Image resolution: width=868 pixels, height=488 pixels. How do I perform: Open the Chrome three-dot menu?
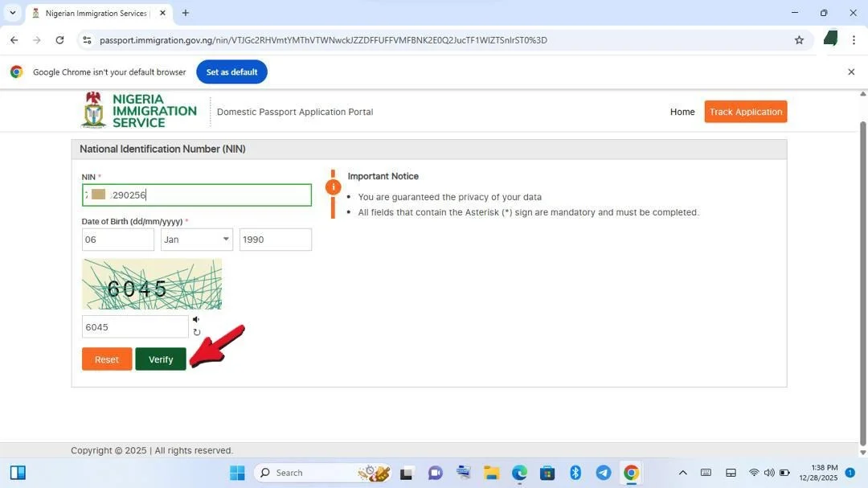pyautogui.click(x=854, y=39)
